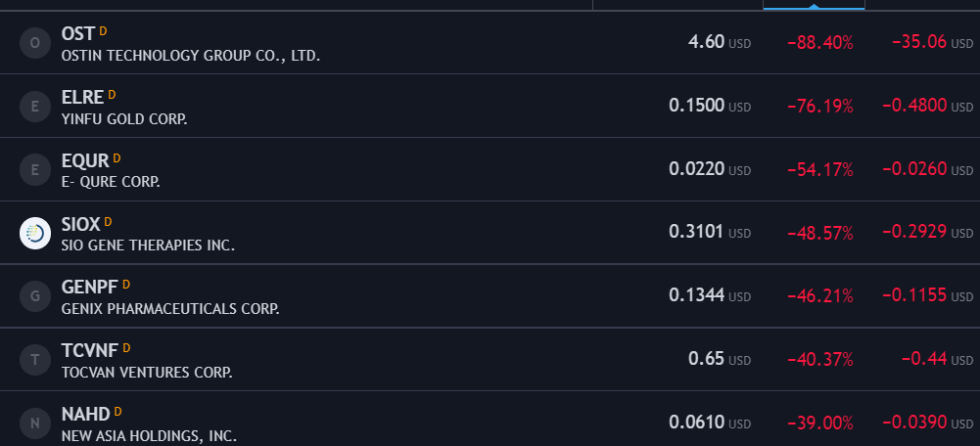Click the OST circular logo icon

(x=35, y=43)
